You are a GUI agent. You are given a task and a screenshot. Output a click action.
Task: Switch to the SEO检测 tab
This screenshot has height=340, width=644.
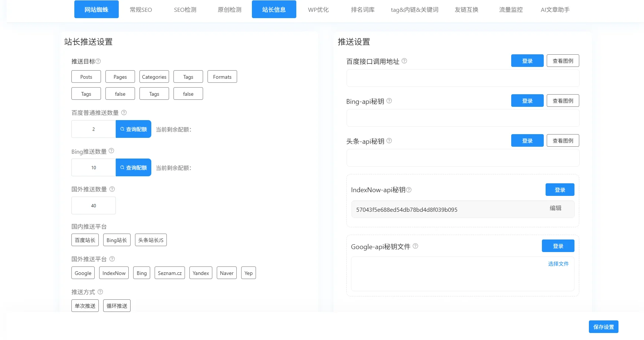[185, 9]
